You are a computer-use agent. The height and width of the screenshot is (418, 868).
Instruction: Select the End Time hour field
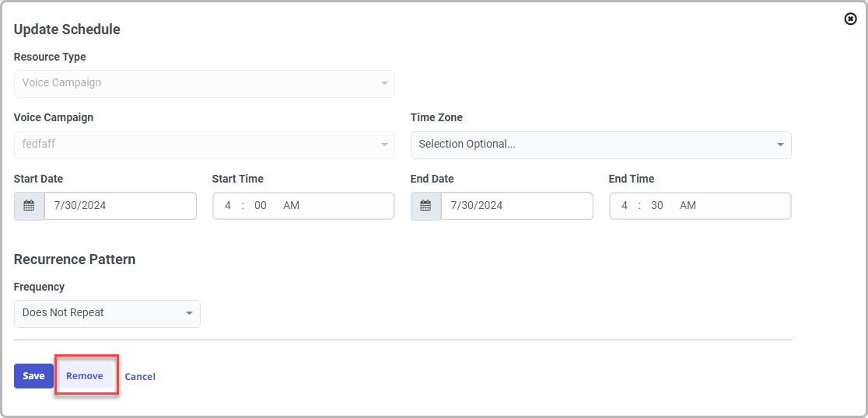(x=625, y=206)
